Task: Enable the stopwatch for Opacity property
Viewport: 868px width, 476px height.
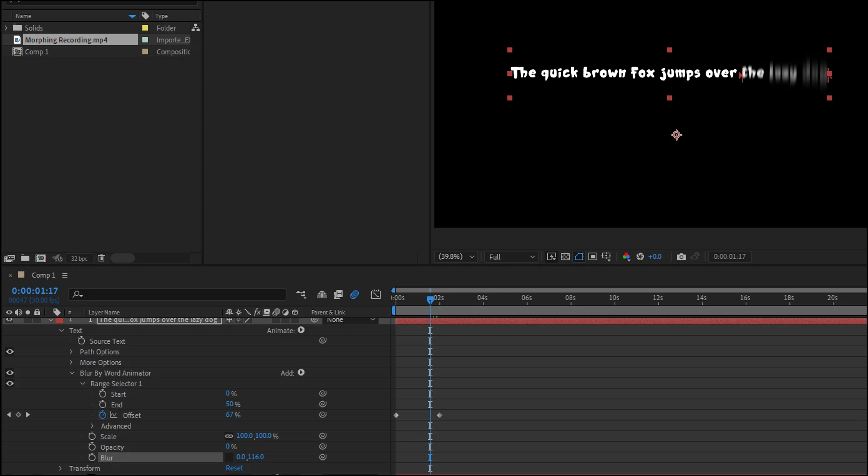Action: 92,447
